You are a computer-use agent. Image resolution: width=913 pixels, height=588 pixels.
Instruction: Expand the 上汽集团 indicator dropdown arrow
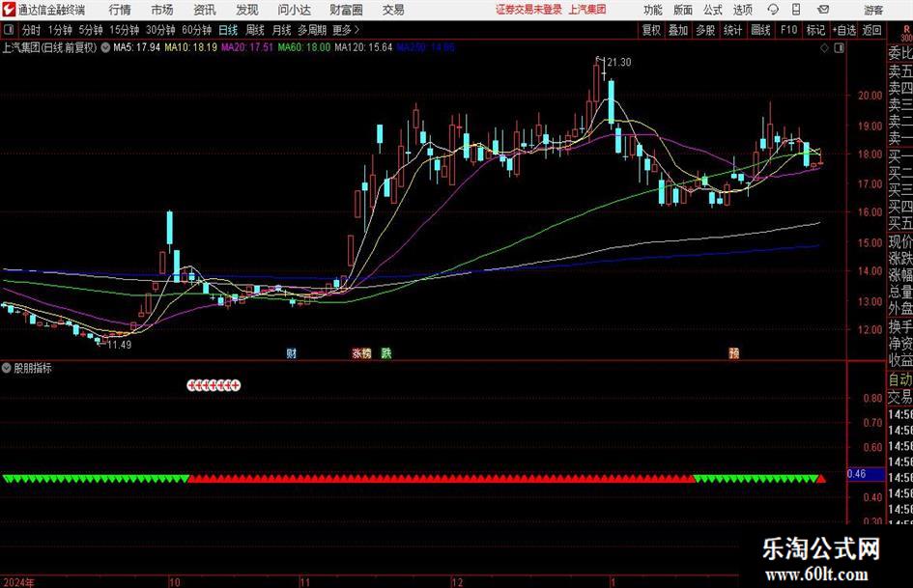click(x=105, y=47)
